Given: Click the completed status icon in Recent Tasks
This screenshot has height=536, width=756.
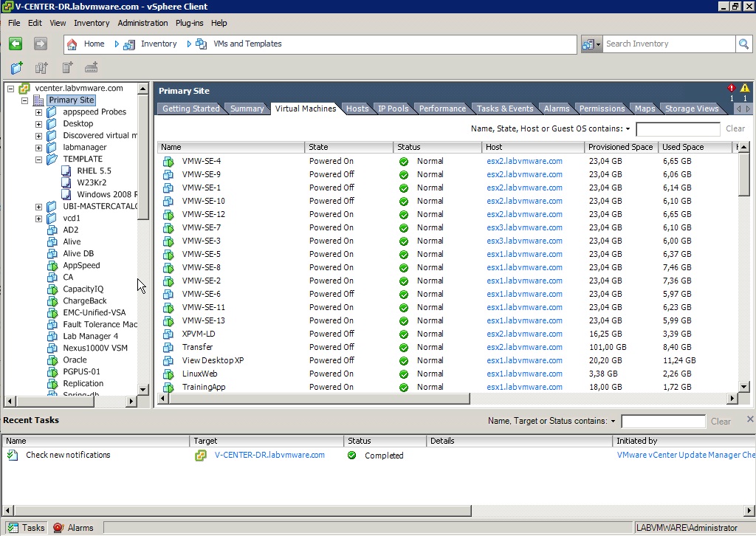Looking at the screenshot, I should point(352,455).
